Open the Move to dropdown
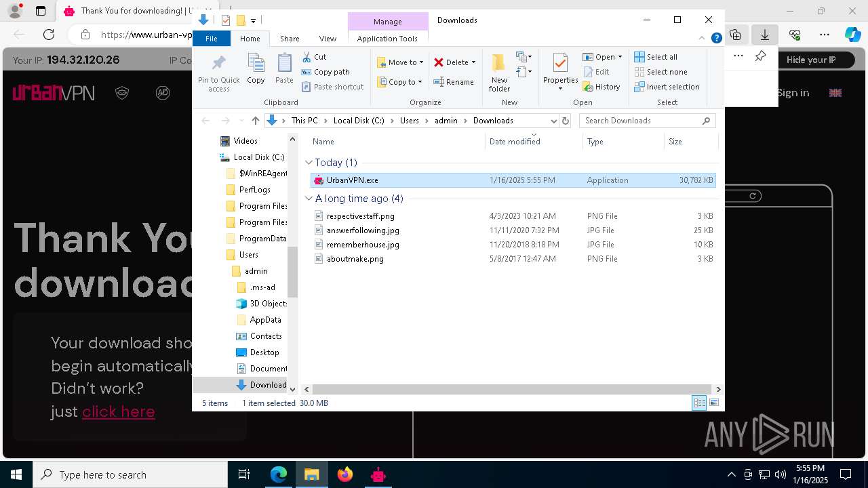This screenshot has width=868, height=488. click(x=400, y=62)
